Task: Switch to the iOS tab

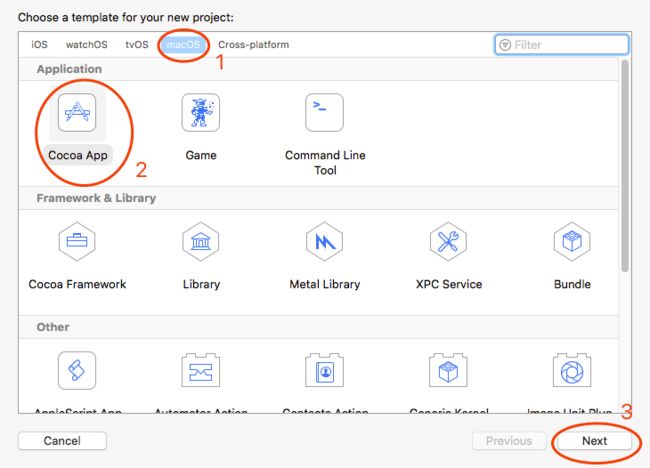Action: pos(39,45)
